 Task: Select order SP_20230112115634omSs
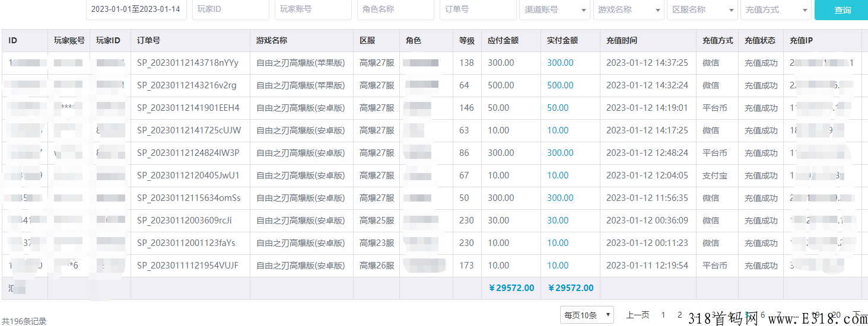(189, 198)
